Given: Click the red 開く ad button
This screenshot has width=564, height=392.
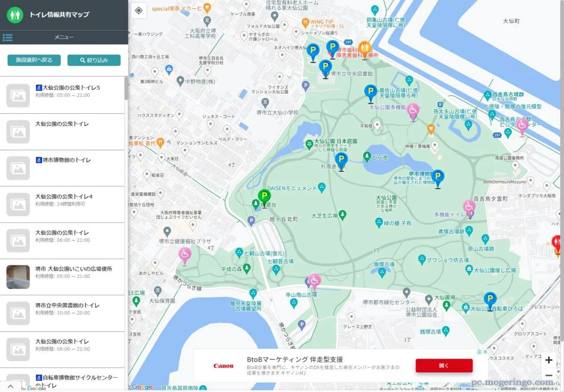Looking at the screenshot, I should coord(444,366).
